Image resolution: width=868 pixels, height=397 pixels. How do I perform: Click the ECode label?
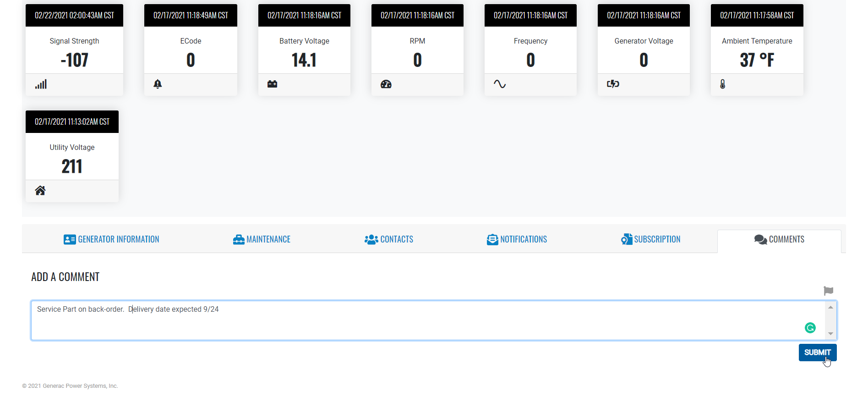[x=191, y=41]
